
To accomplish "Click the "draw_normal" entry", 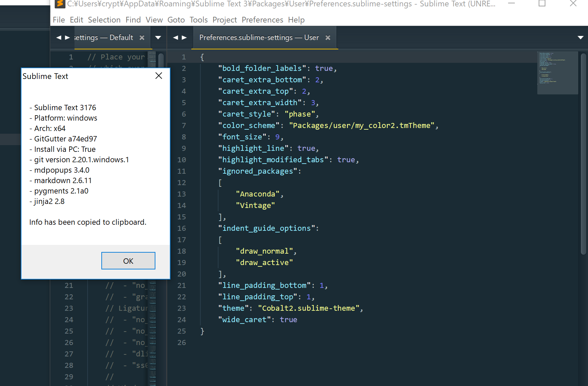I will (x=264, y=251).
